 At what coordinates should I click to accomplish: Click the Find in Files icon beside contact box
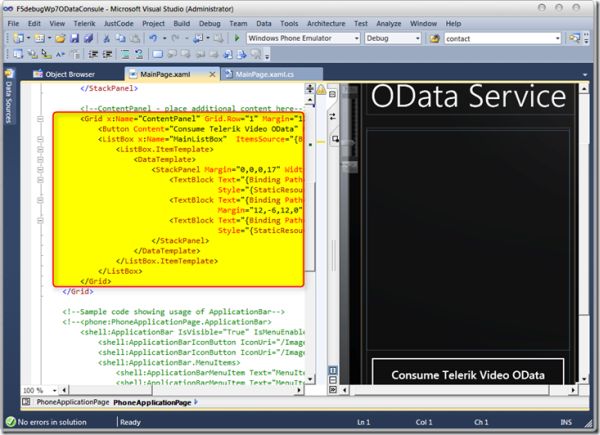click(x=434, y=38)
